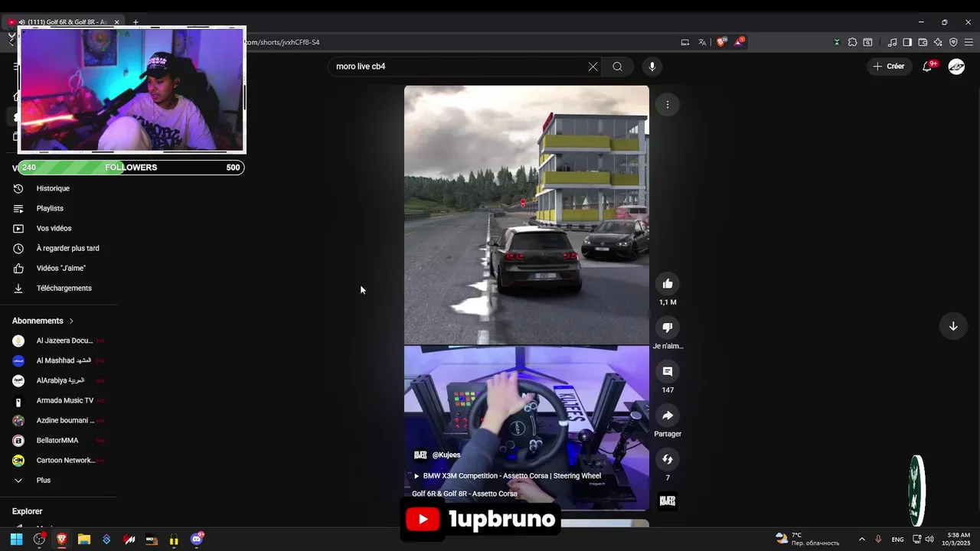980x551 pixels.
Task: Dislike the short with thumbs-down icon
Action: click(x=668, y=328)
